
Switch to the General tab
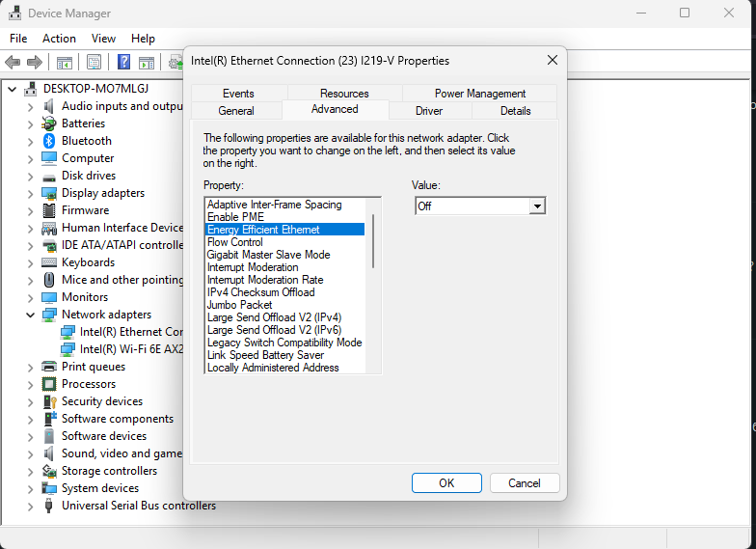pos(236,110)
